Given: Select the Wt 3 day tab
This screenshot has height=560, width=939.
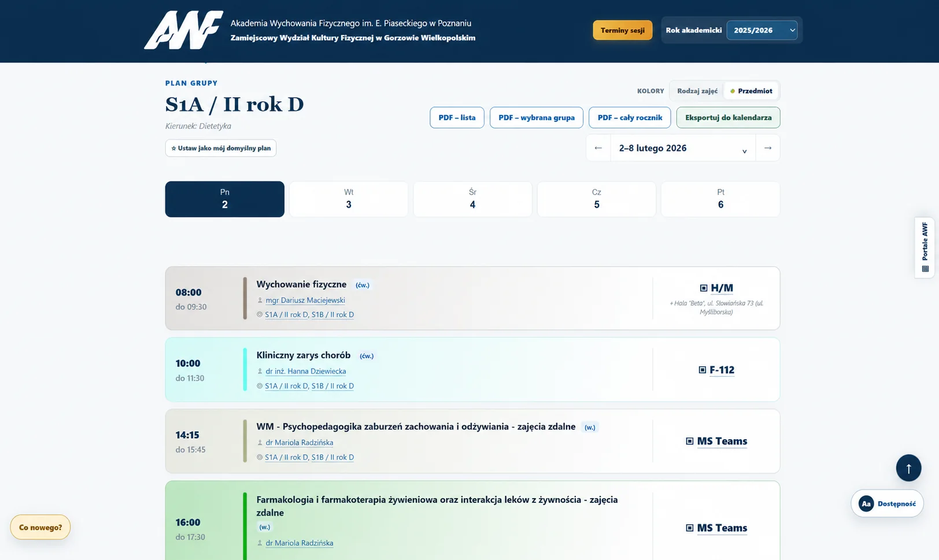Looking at the screenshot, I should (349, 199).
